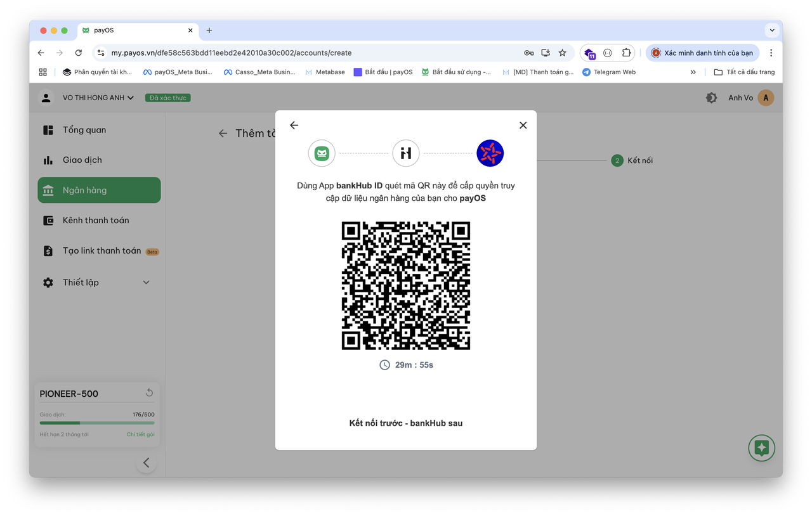This screenshot has width=812, height=516.
Task: Go back using the modal's back arrow
Action: pyautogui.click(x=294, y=126)
